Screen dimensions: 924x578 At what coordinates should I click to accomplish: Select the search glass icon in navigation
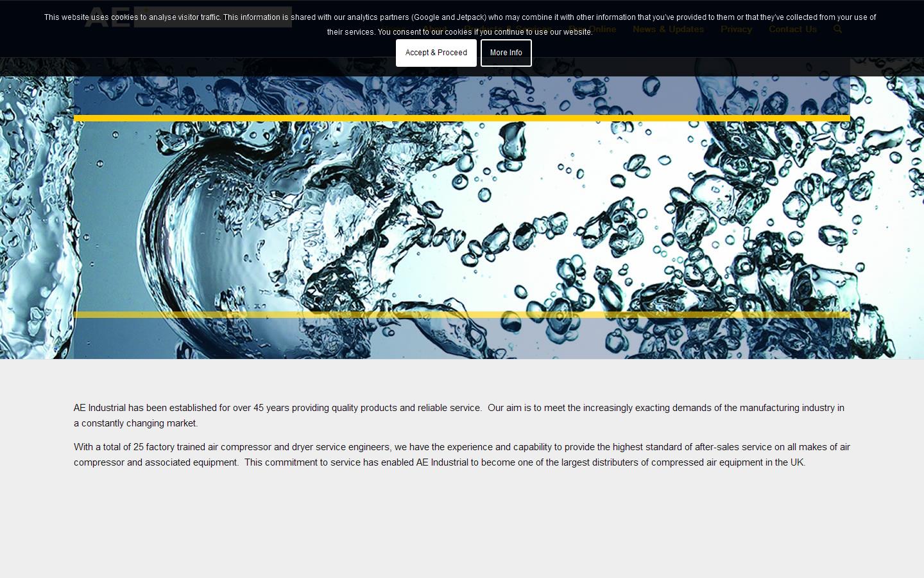(x=837, y=30)
